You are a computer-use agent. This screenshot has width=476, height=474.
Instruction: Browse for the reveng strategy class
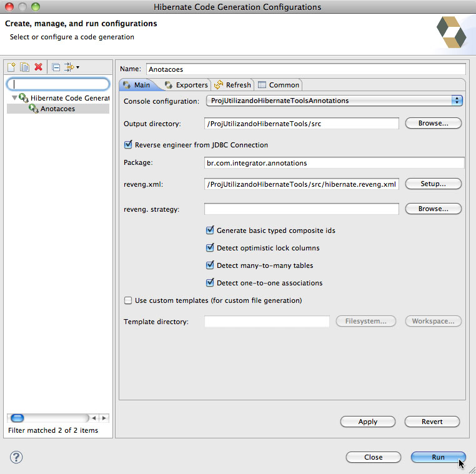[x=433, y=209]
